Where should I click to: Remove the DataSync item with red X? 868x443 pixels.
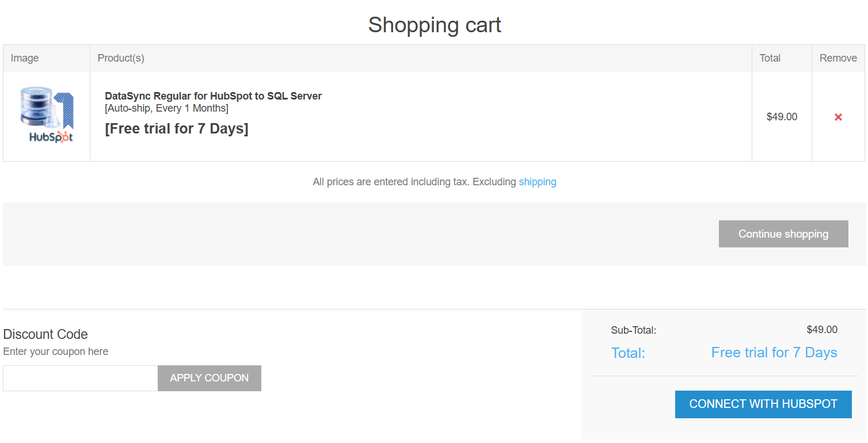[x=838, y=117]
